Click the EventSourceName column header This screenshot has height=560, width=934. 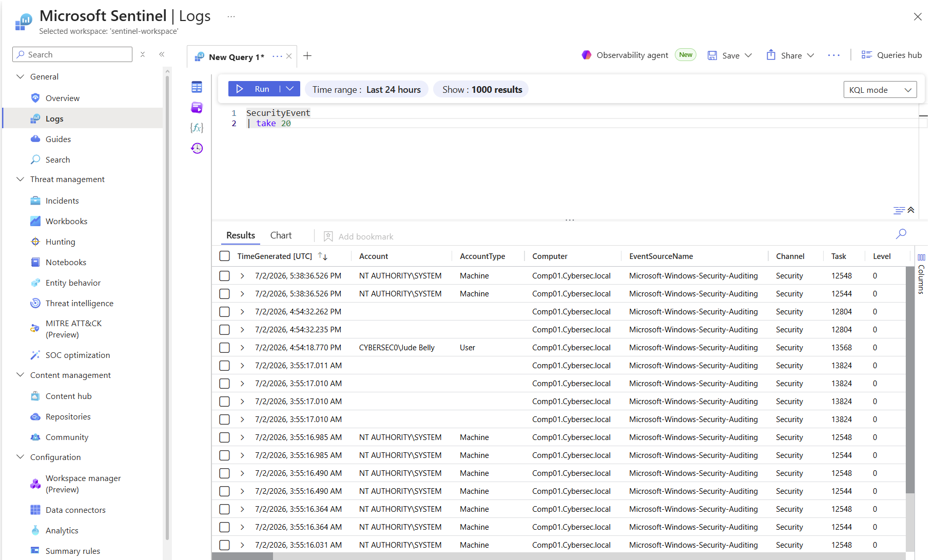point(661,256)
